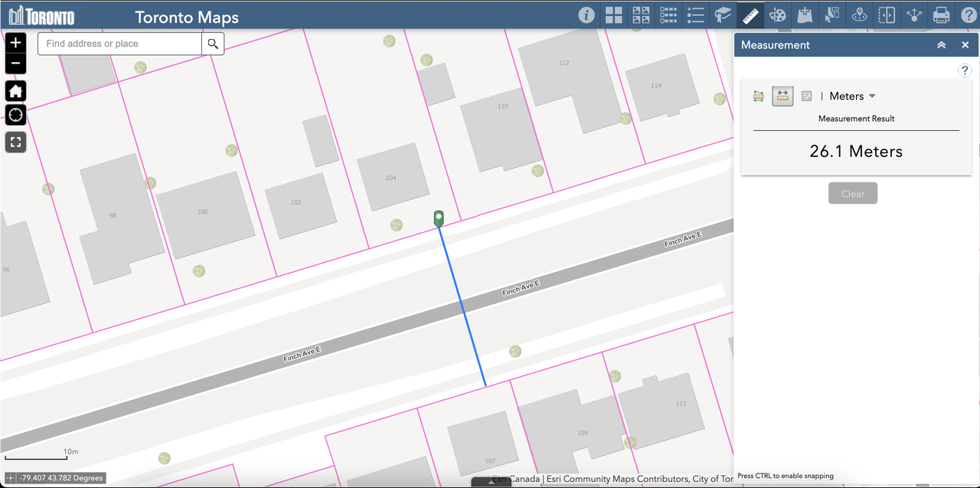Click the Print icon

[941, 15]
